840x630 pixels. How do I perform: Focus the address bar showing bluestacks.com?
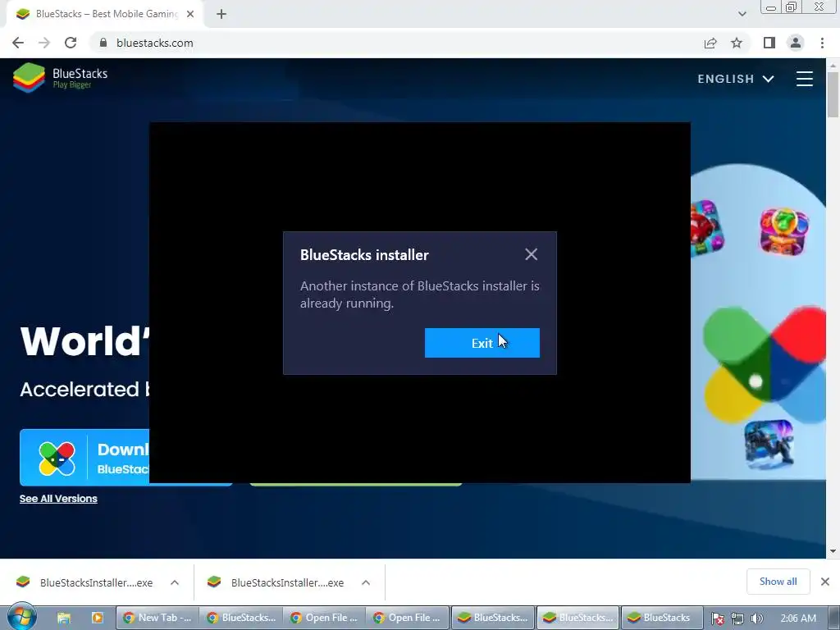396,43
